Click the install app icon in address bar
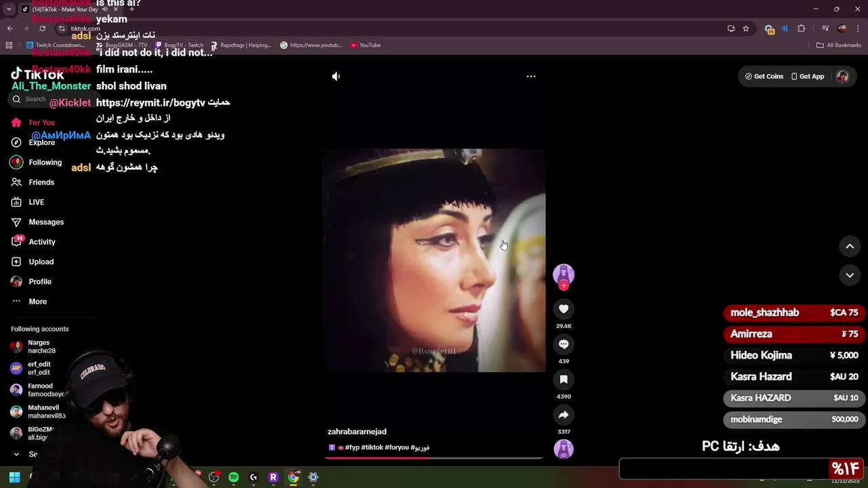 click(x=731, y=28)
